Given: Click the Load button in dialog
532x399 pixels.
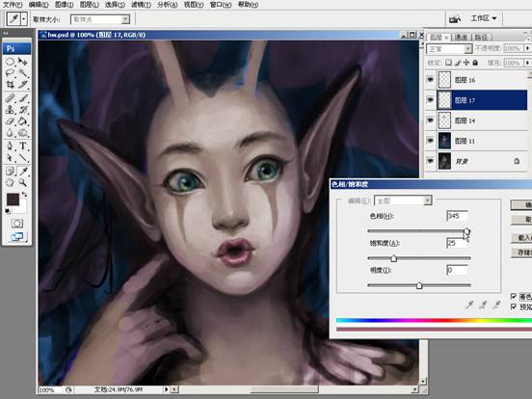Looking at the screenshot, I should (521, 237).
